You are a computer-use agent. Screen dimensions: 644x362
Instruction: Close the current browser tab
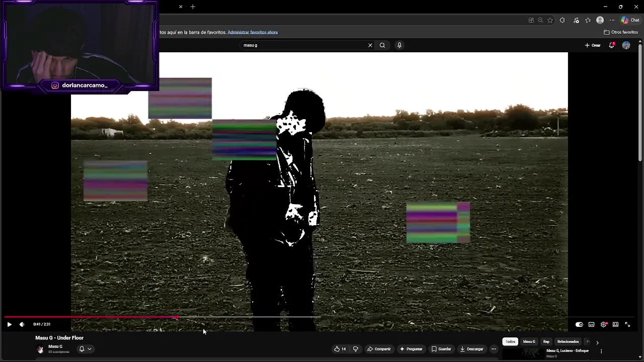181,7
